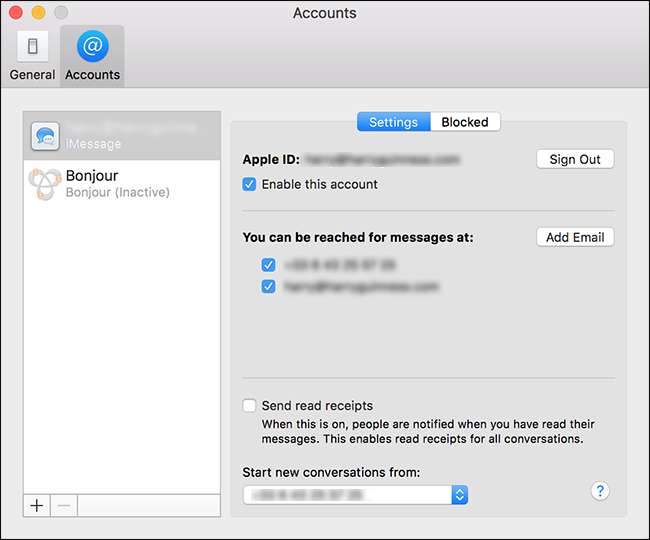The width and height of the screenshot is (650, 540).
Task: Click the Add Email button
Action: [575, 237]
